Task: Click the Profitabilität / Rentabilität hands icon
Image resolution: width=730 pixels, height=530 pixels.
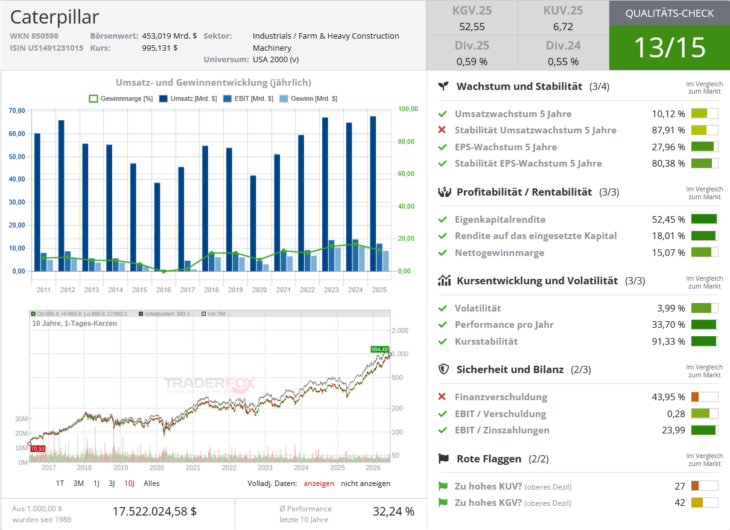Action: click(x=444, y=192)
